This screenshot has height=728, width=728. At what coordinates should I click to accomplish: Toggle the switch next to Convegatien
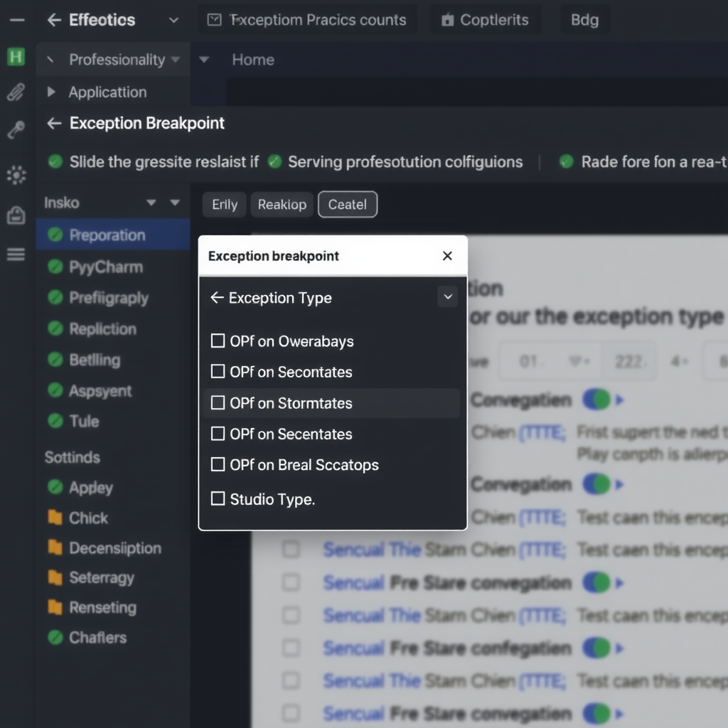pos(597,400)
